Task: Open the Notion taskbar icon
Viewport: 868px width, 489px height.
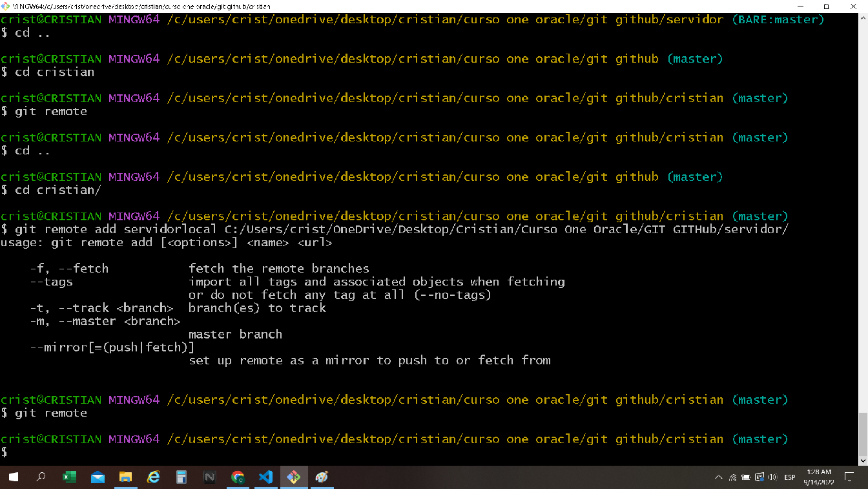Action: pyautogui.click(x=210, y=477)
